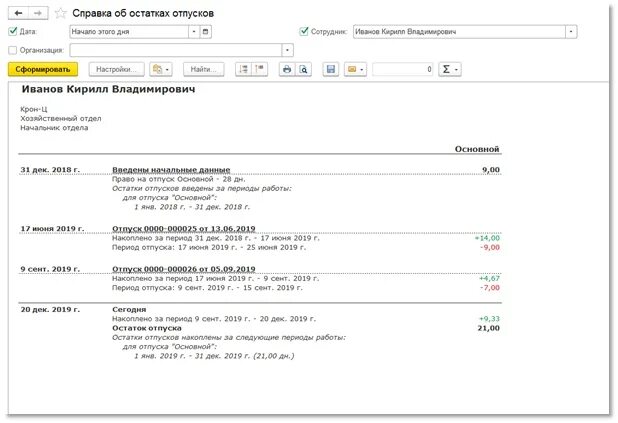The width and height of the screenshot is (618, 423).
Task: Select the used value -9,00
Action: (490, 248)
